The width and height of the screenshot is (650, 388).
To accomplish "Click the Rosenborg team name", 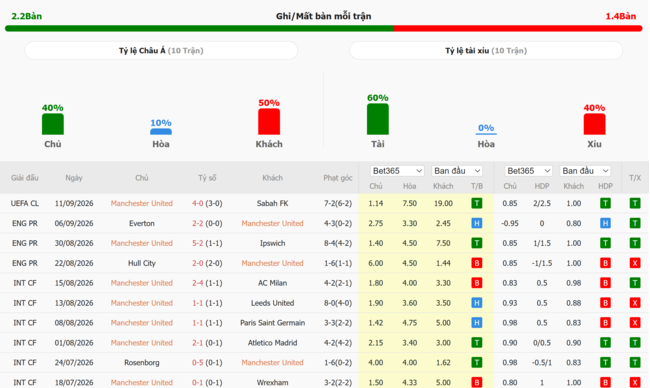I will coord(141,363).
